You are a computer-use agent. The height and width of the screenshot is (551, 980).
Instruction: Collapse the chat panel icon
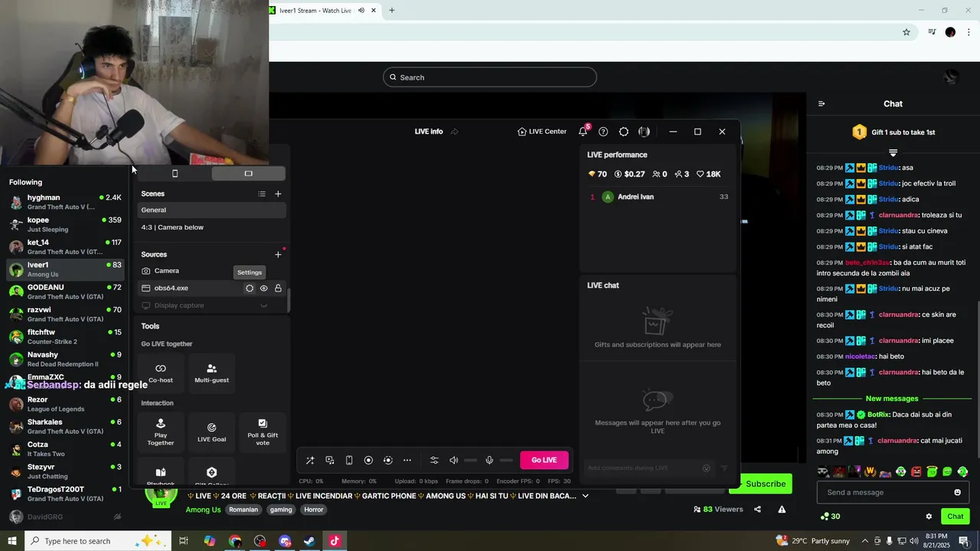pos(822,104)
